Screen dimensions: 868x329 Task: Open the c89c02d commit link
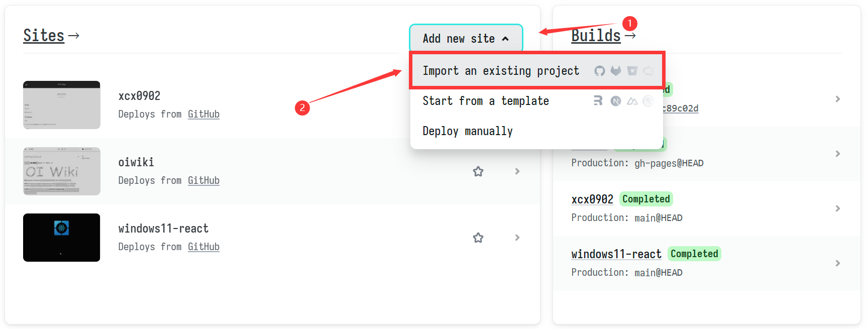pyautogui.click(x=681, y=108)
